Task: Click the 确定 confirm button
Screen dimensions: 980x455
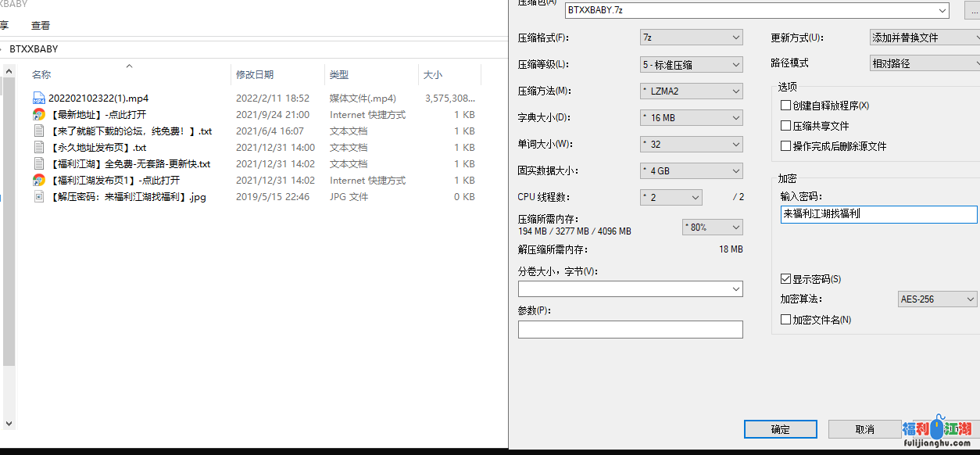Action: 780,429
